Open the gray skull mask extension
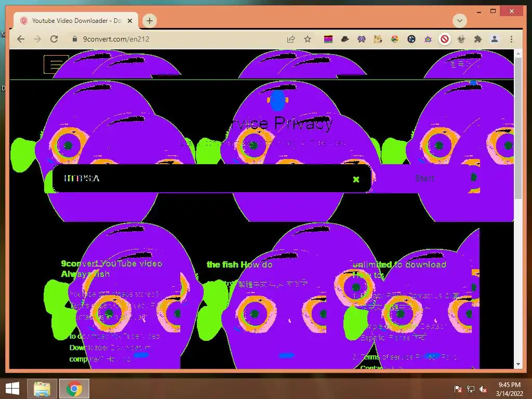This screenshot has width=532, height=399. coord(461,39)
